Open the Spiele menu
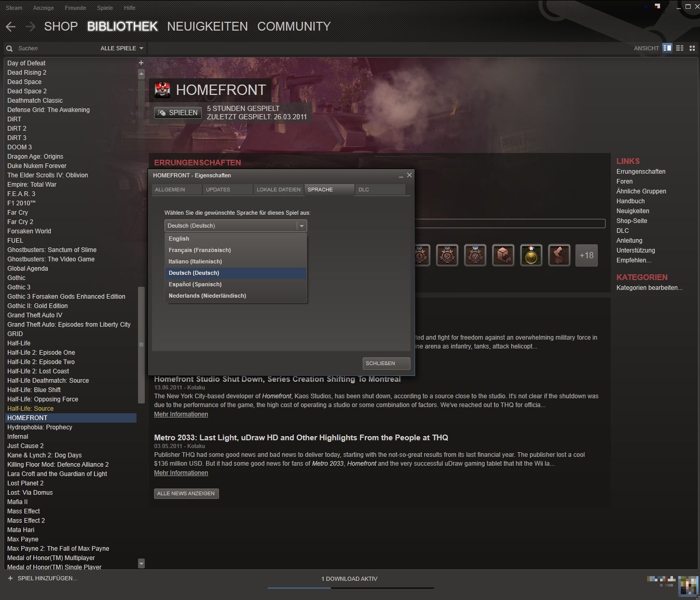Viewport: 700px width, 600px height. click(x=105, y=8)
